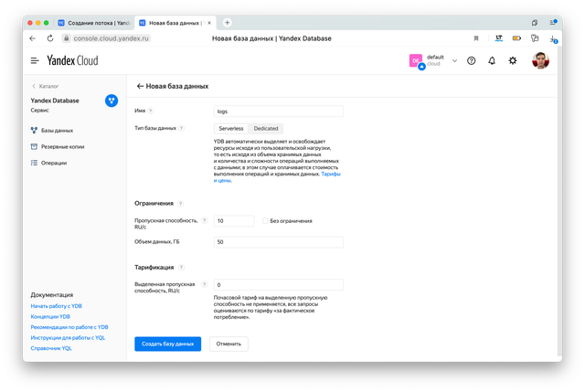Viewport: 585px width, 392px height.
Task: Click the Имя input field containing logs
Action: coord(278,111)
